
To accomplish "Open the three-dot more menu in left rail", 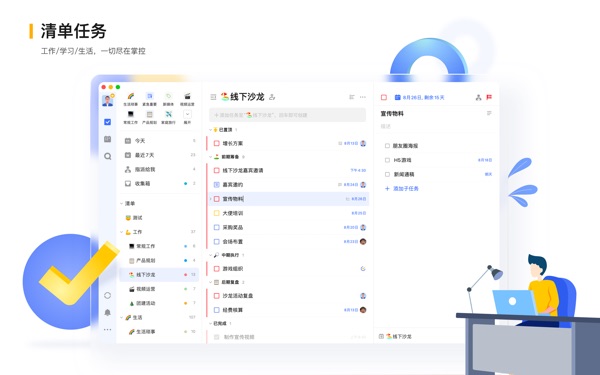I will [108, 329].
